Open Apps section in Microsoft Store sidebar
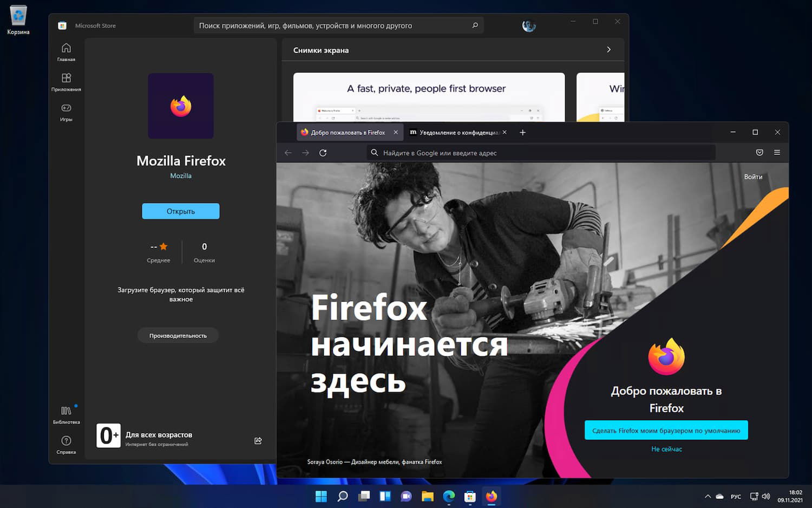The image size is (812, 508). click(x=66, y=82)
